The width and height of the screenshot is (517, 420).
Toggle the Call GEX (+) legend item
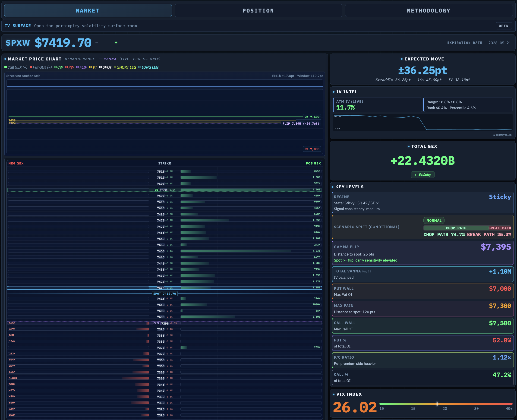click(x=16, y=67)
